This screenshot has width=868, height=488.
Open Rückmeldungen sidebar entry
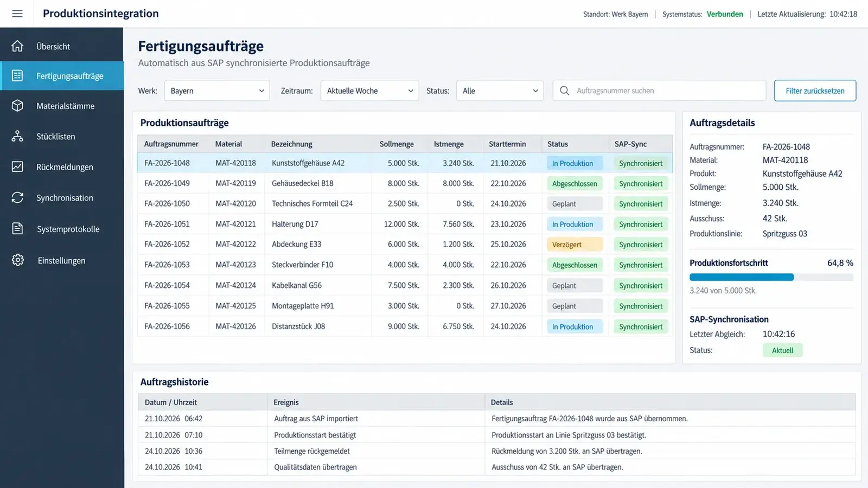tap(62, 167)
